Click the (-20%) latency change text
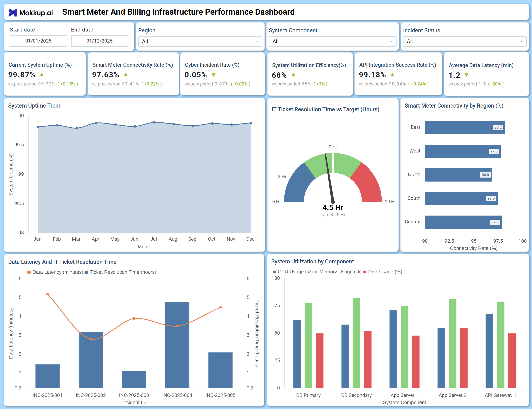The width and height of the screenshot is (532, 409). pyautogui.click(x=496, y=84)
